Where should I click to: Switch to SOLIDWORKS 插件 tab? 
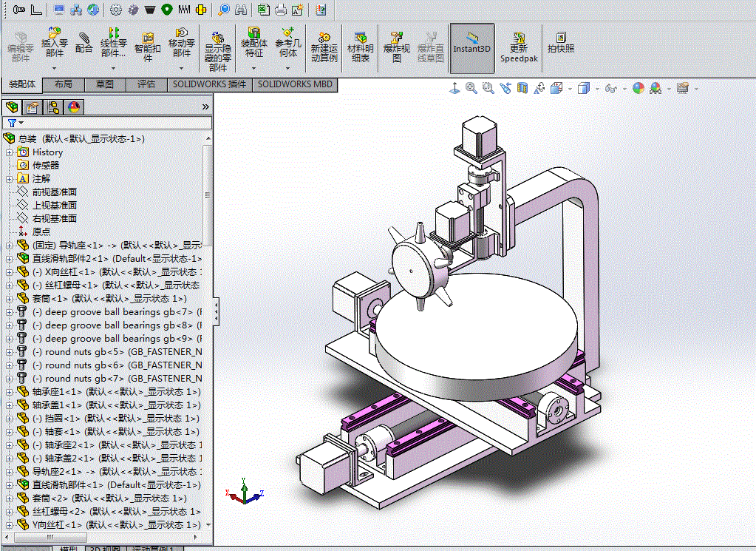[x=209, y=84]
